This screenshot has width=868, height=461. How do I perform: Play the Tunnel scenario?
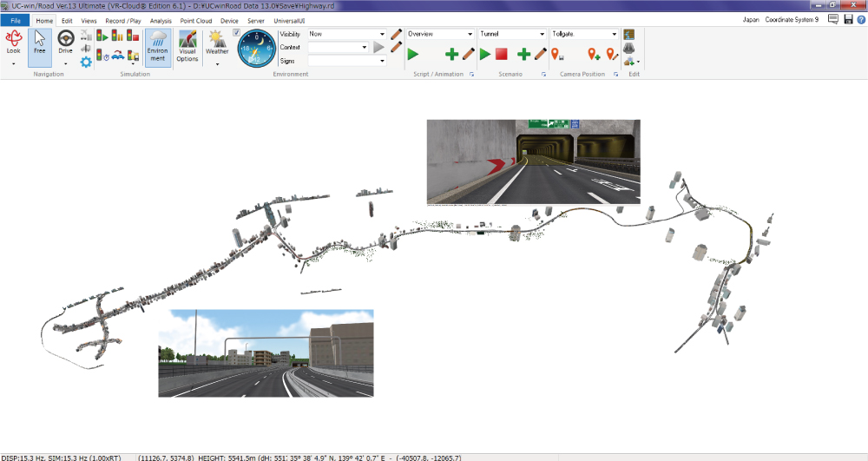coord(485,54)
